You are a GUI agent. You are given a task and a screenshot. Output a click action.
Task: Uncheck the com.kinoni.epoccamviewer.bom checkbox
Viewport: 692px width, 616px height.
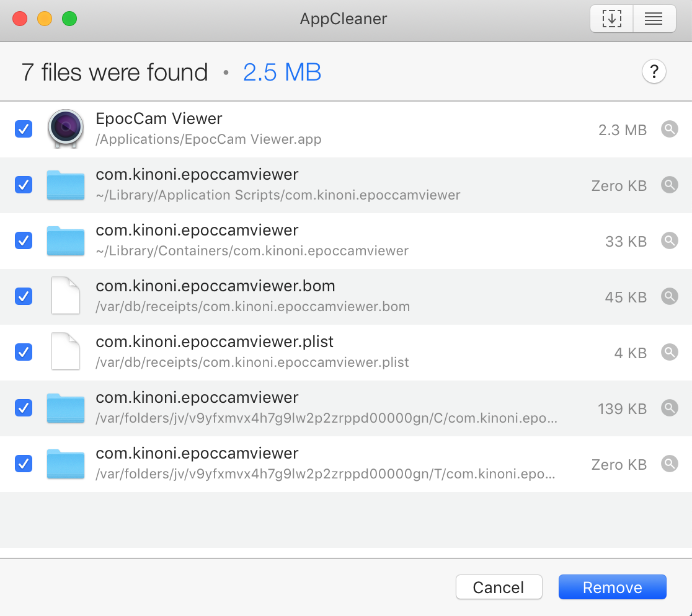tap(24, 296)
